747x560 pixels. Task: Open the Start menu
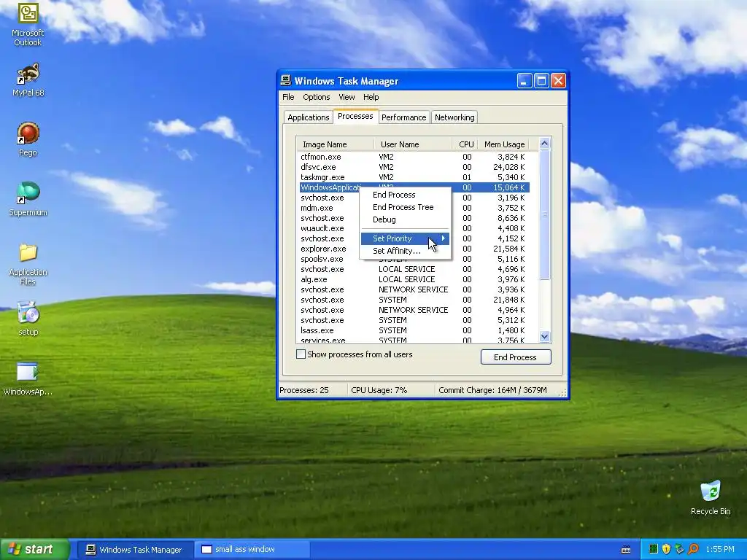[34, 549]
